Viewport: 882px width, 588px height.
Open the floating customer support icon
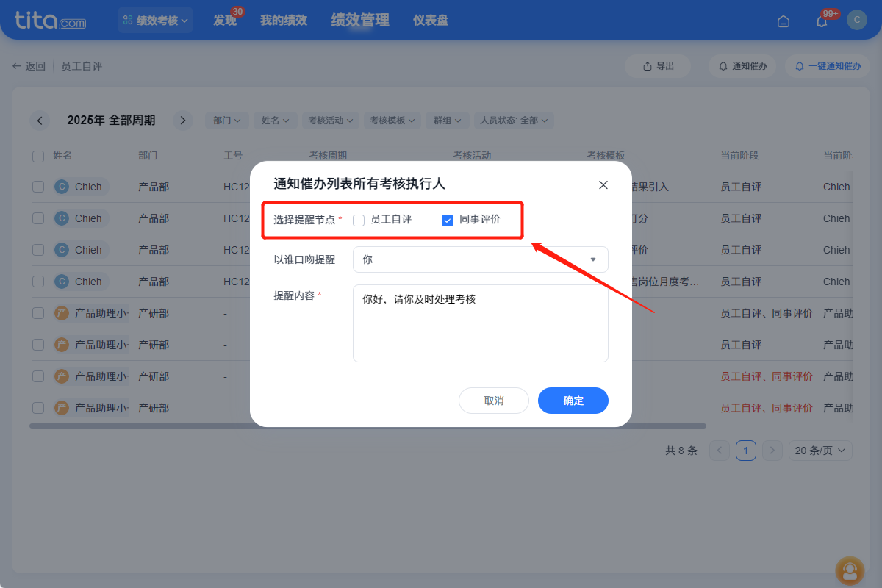[x=850, y=571]
